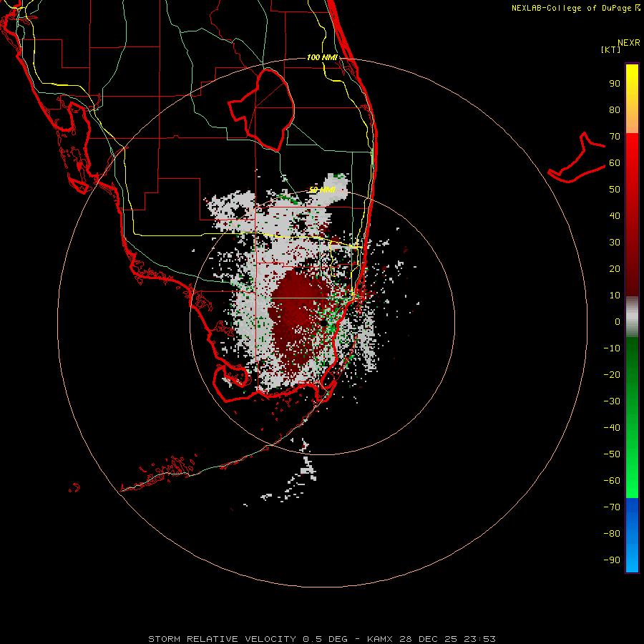Screen dimensions: 644x644
Task: Click the positive 70 knot scale value
Action: pyautogui.click(x=615, y=137)
